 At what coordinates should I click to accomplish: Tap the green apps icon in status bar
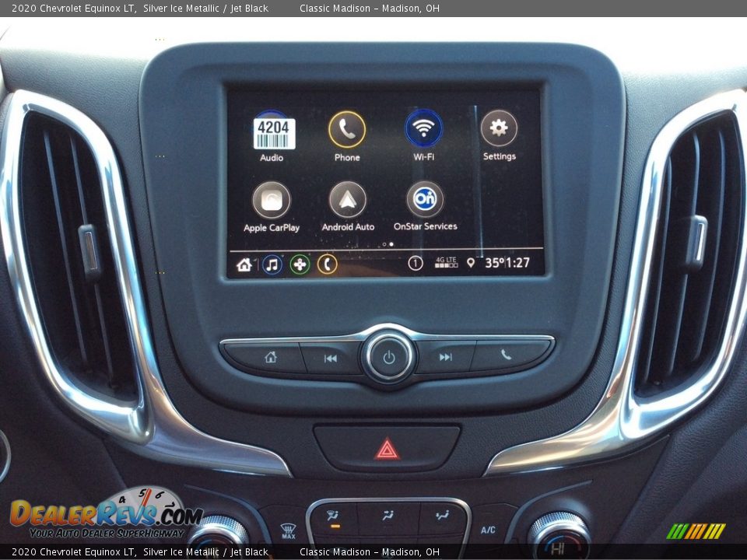300,263
